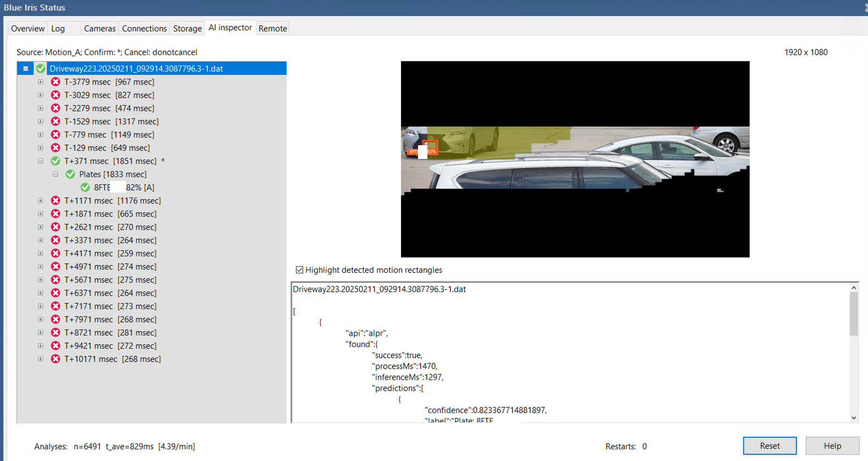The image size is (868, 461).
Task: Toggle Highlight detected motion rectangles checkbox
Action: click(x=299, y=270)
